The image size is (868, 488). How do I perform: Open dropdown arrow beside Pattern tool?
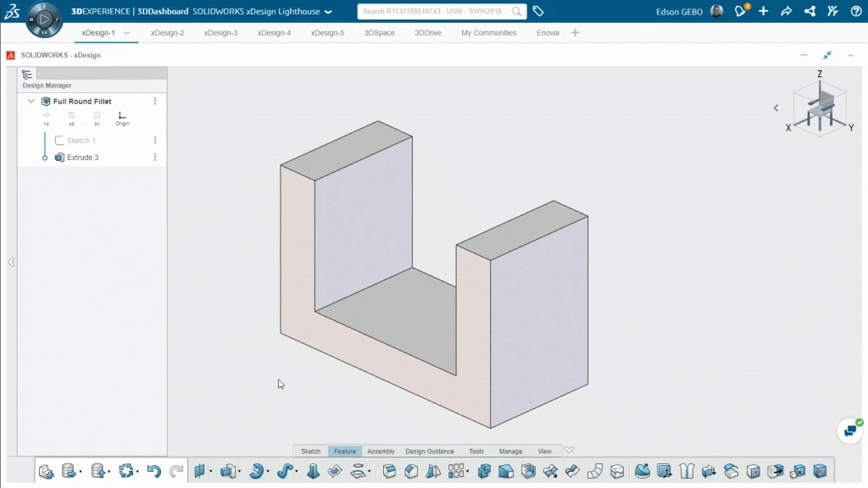pos(468,471)
